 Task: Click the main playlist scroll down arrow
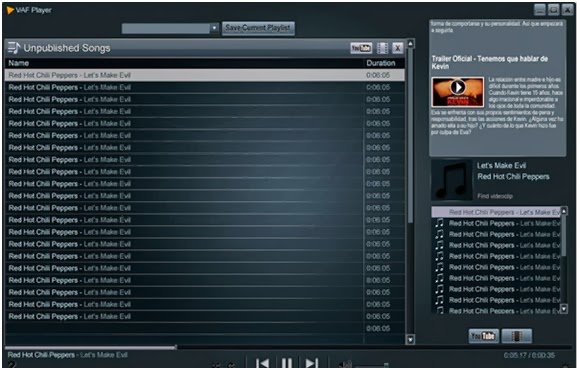410,339
